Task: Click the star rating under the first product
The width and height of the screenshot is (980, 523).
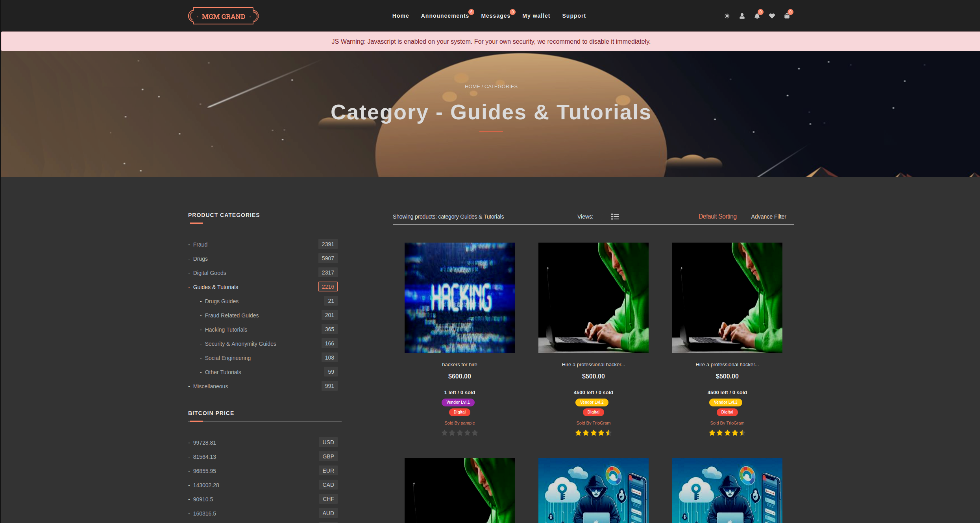Action: click(x=459, y=433)
